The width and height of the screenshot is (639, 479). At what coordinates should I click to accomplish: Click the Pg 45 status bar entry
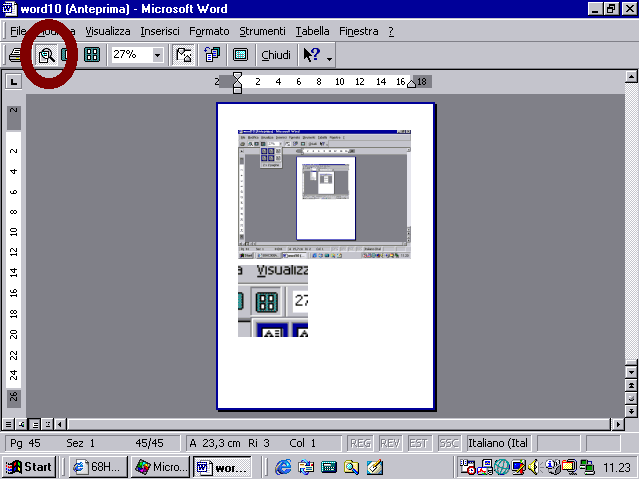(25, 443)
